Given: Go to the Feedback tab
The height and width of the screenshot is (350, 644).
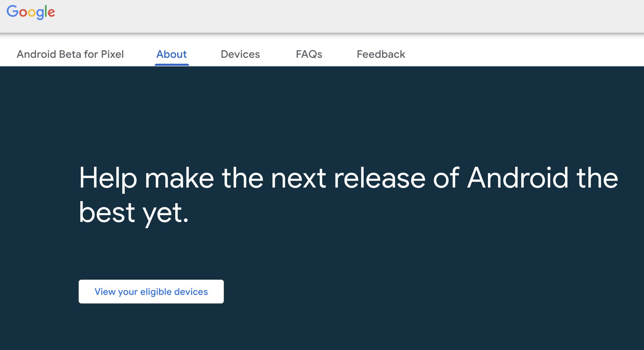Looking at the screenshot, I should (381, 54).
